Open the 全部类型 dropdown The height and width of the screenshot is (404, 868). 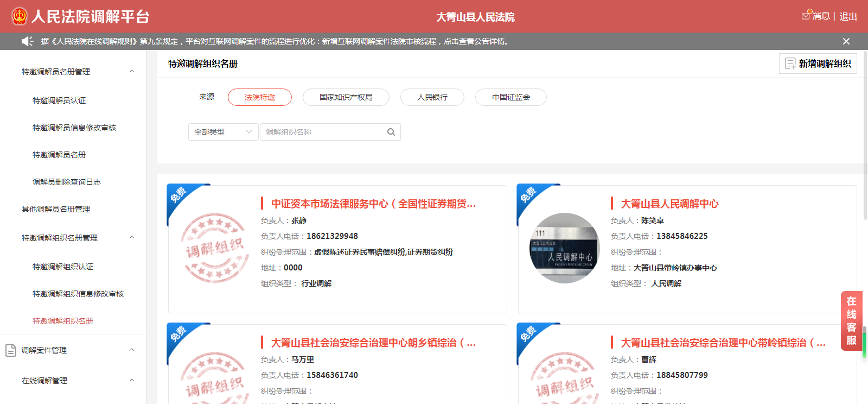click(x=223, y=132)
